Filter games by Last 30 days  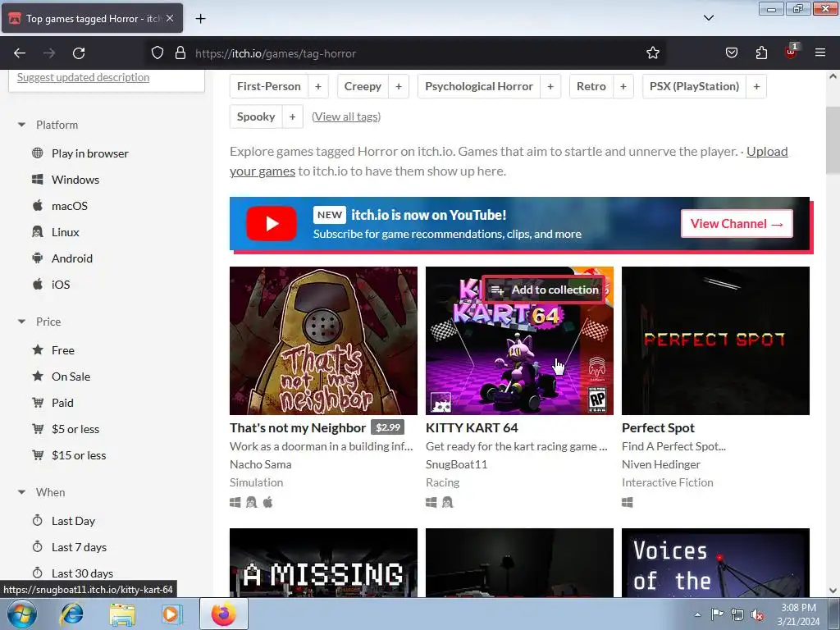(x=83, y=573)
